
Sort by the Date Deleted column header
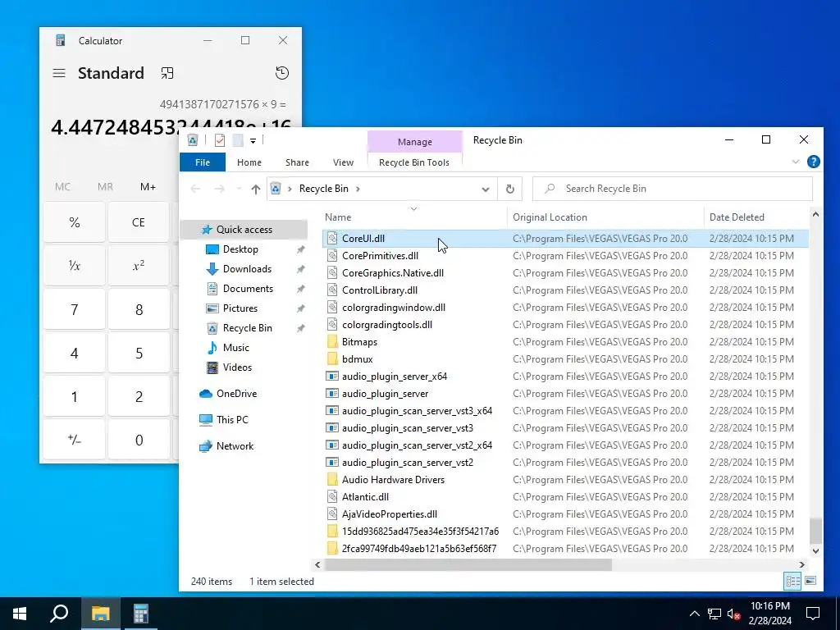[757, 217]
